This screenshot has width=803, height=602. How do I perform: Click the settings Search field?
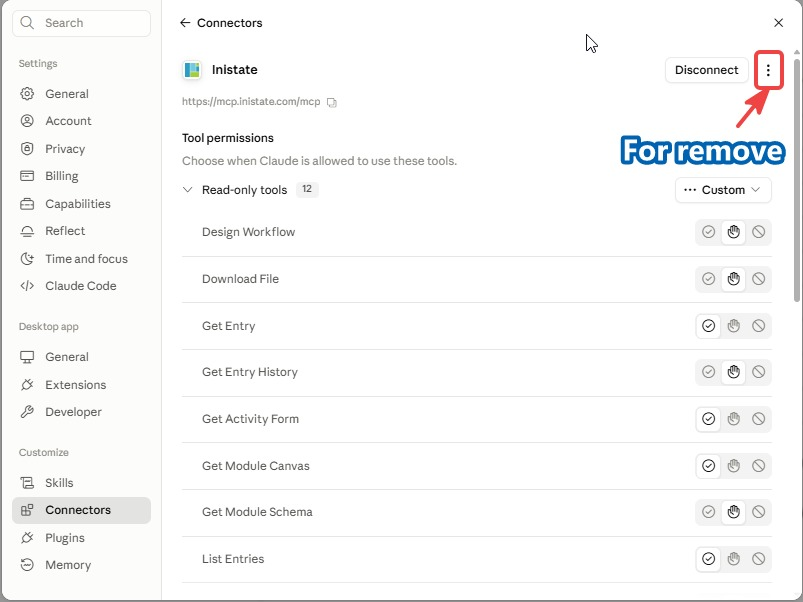pyautogui.click(x=81, y=23)
